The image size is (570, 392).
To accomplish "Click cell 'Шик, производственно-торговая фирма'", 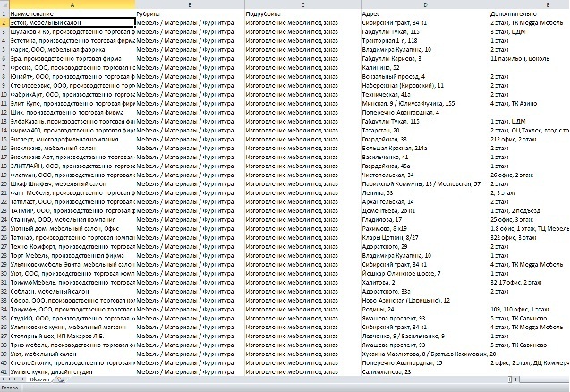I will [72, 113].
